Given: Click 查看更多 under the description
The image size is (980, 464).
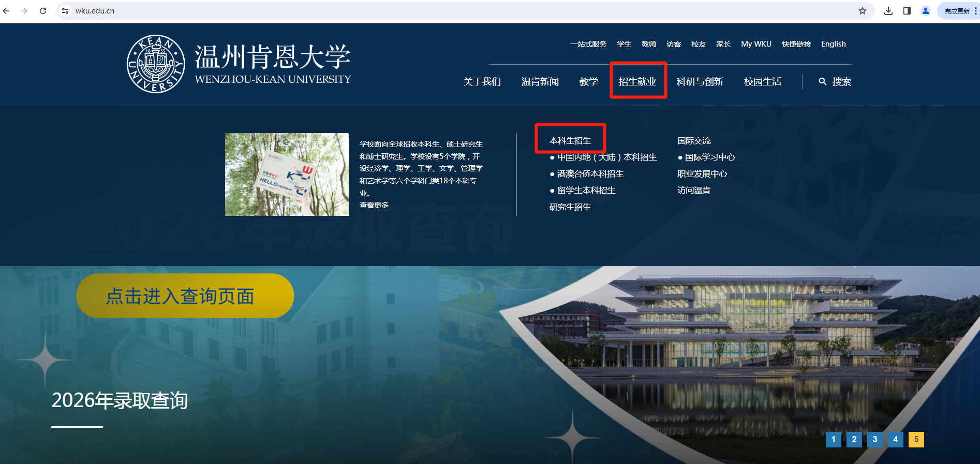Looking at the screenshot, I should pos(374,205).
